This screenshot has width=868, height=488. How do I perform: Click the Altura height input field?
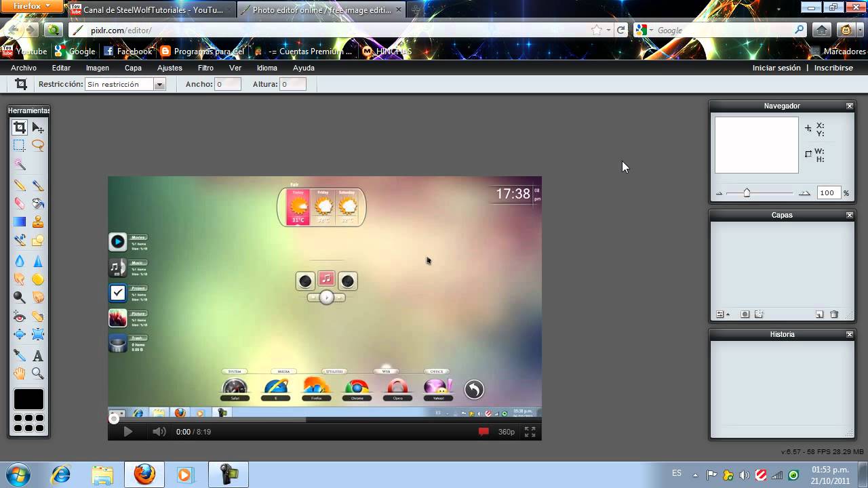click(293, 84)
